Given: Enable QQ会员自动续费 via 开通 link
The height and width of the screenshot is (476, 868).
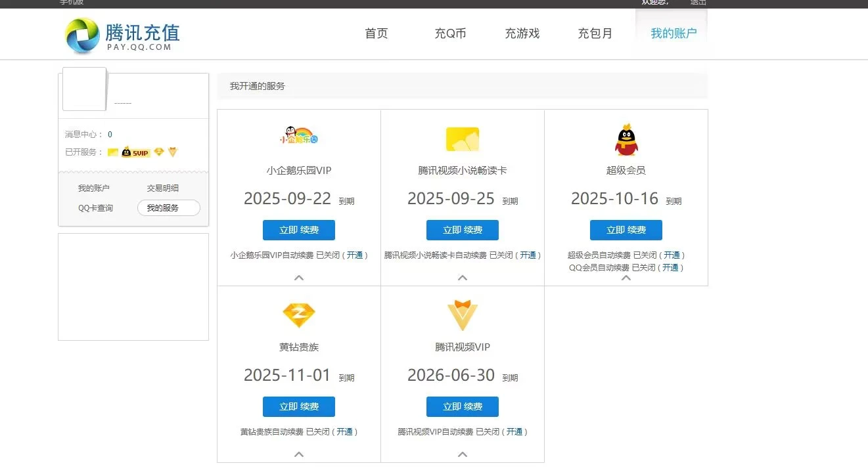Looking at the screenshot, I should [670, 268].
